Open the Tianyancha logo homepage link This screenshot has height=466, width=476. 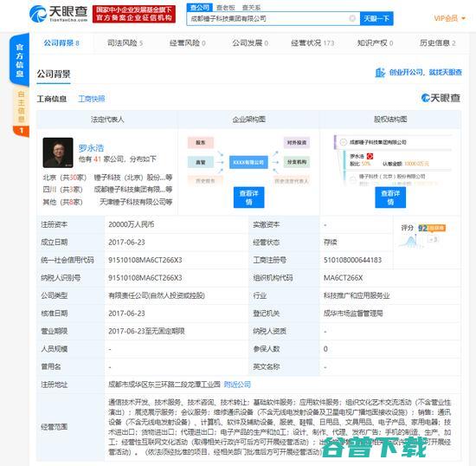59,13
